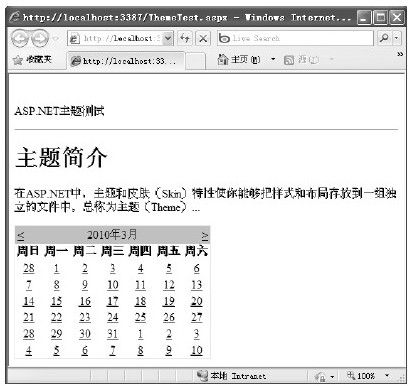This screenshot has height=386, width=408.
Task: Open the Favorites star button
Action: click(32, 60)
